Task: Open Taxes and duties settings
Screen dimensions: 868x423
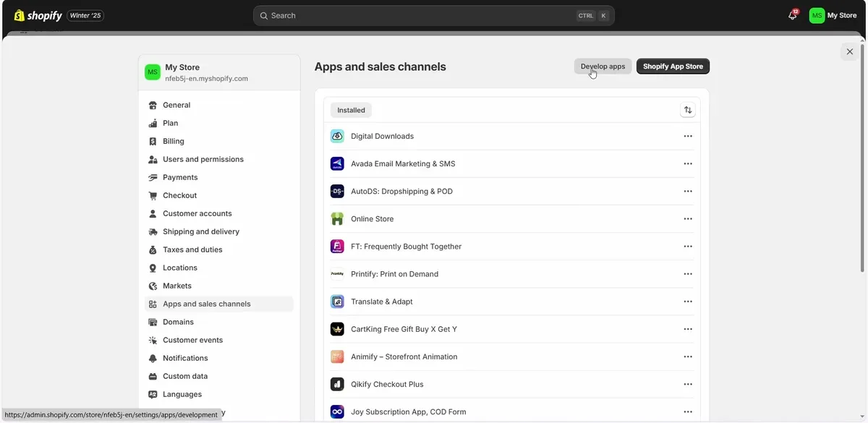Action: point(219,249)
